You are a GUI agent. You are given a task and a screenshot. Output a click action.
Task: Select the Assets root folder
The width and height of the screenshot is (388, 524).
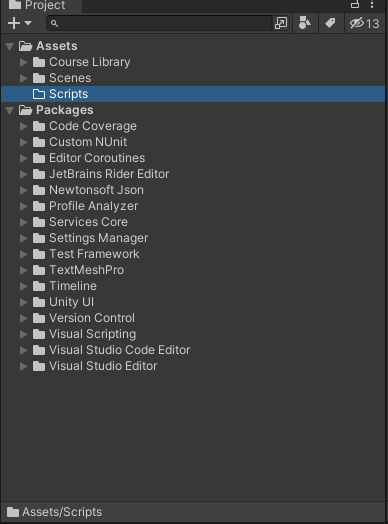[56, 46]
